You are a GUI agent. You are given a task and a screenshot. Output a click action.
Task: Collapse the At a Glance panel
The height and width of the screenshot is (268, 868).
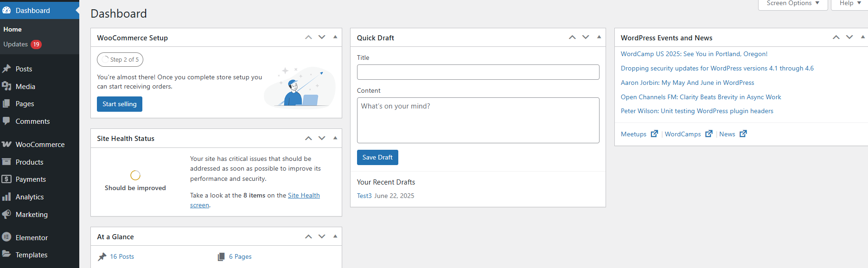pos(335,236)
